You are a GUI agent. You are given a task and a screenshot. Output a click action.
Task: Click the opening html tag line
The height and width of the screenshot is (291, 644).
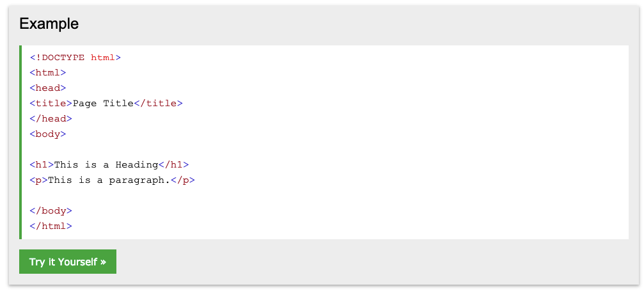pos(47,73)
